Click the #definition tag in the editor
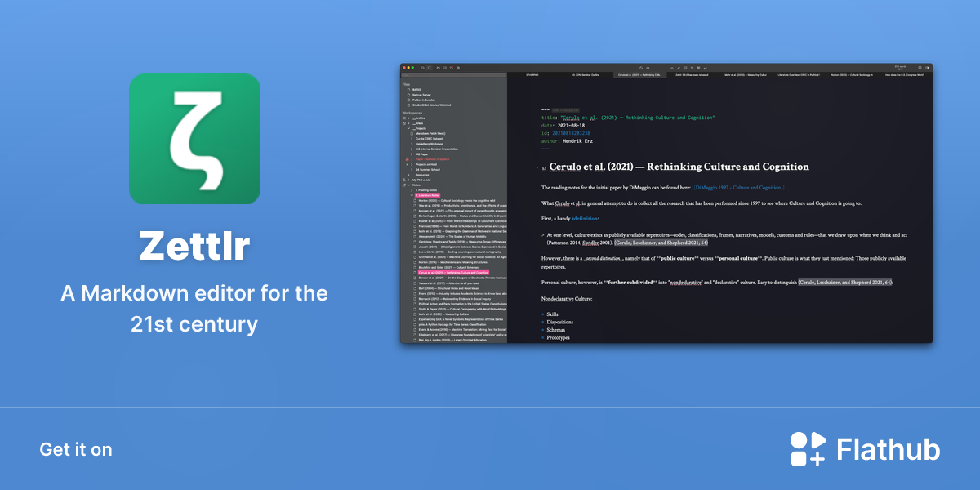The width and height of the screenshot is (980, 490). click(x=584, y=219)
